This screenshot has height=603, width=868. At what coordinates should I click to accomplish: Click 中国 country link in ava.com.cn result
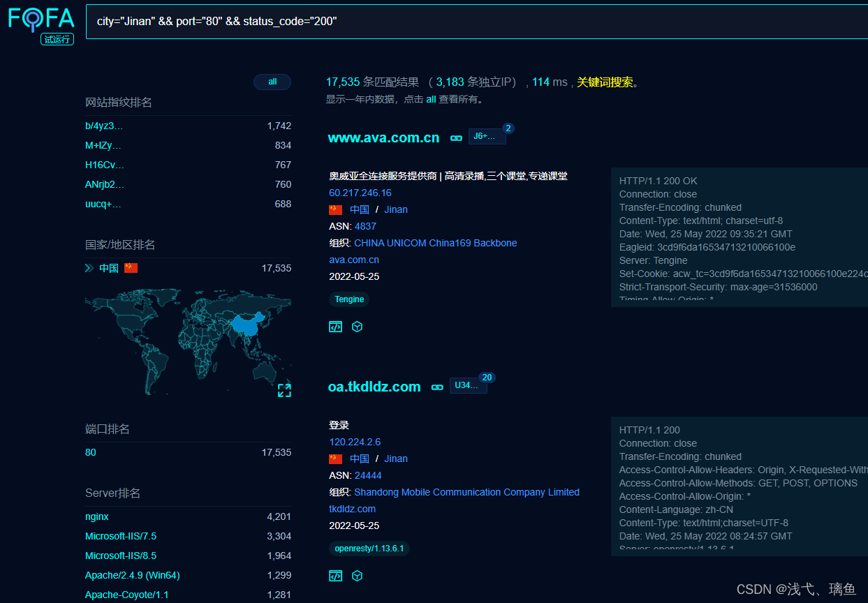point(360,209)
